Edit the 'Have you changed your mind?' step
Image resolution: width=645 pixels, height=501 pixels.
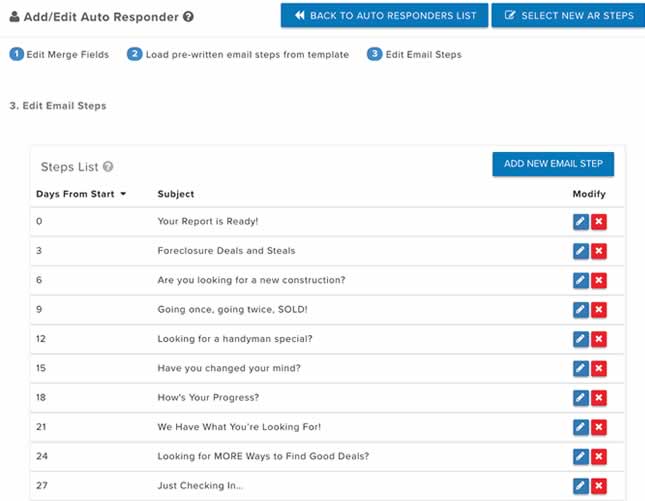(x=580, y=369)
